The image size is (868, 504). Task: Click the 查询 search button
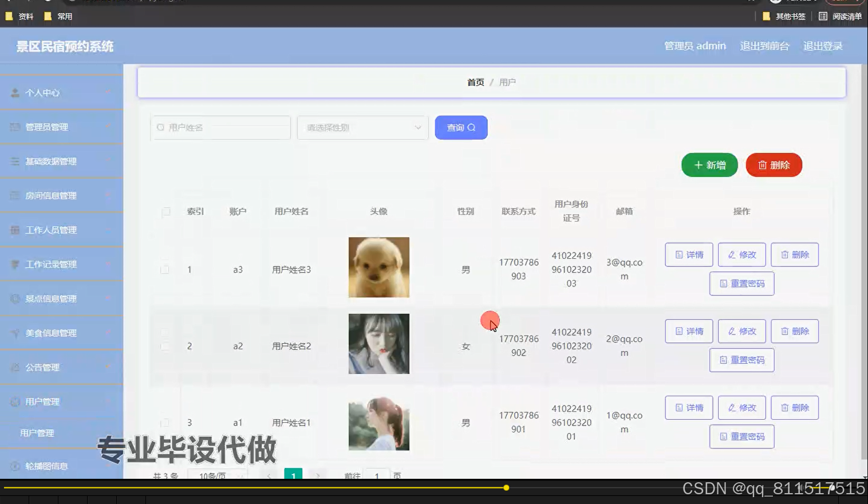[x=461, y=127]
